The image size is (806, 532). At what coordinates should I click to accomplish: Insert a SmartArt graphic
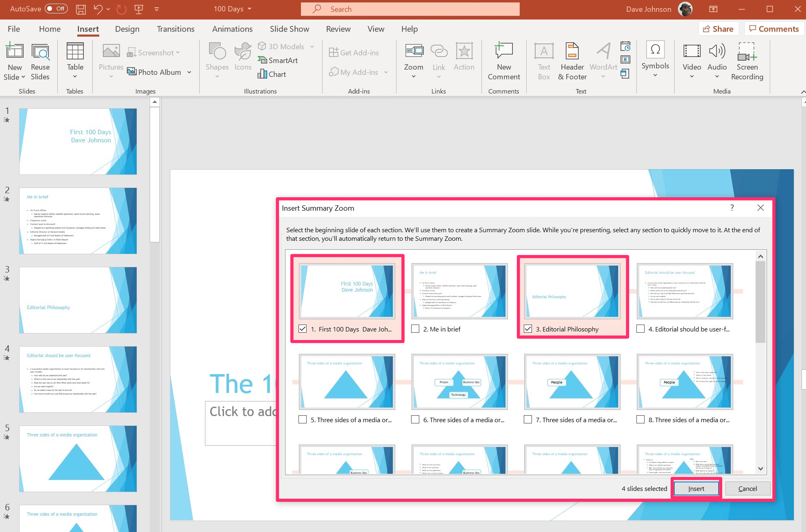click(278, 60)
